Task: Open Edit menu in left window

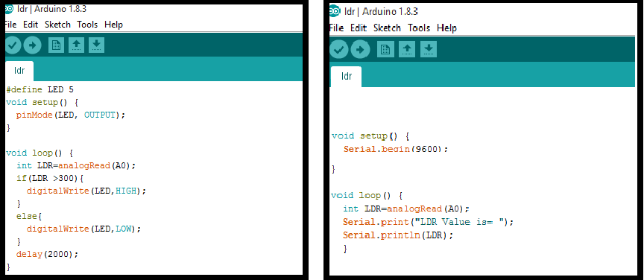Action: tap(31, 25)
